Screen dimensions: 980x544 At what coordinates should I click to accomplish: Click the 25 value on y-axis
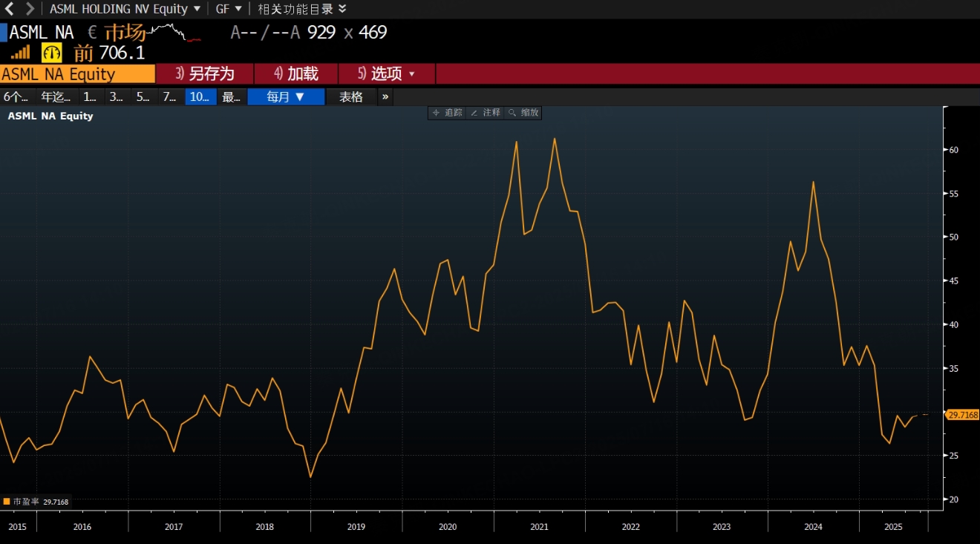point(954,455)
